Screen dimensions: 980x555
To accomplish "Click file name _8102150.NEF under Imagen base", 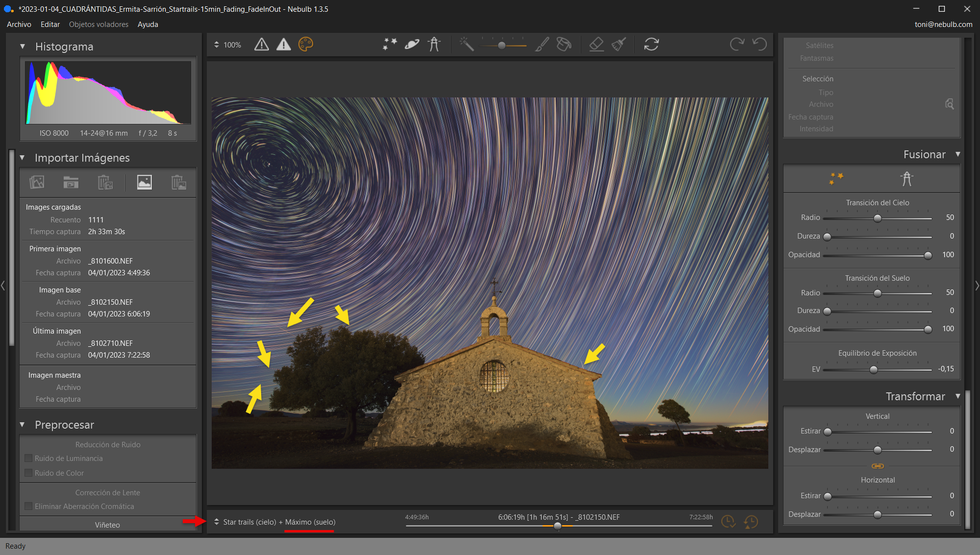I will [x=111, y=302].
